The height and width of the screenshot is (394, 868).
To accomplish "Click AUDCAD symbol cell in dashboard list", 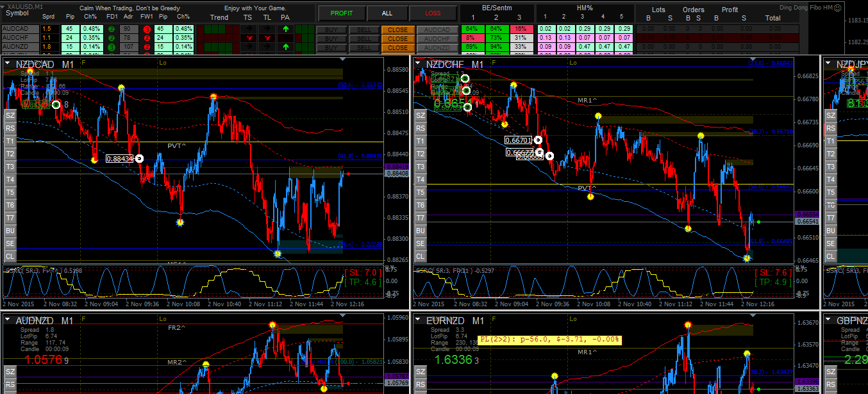I will (19, 29).
